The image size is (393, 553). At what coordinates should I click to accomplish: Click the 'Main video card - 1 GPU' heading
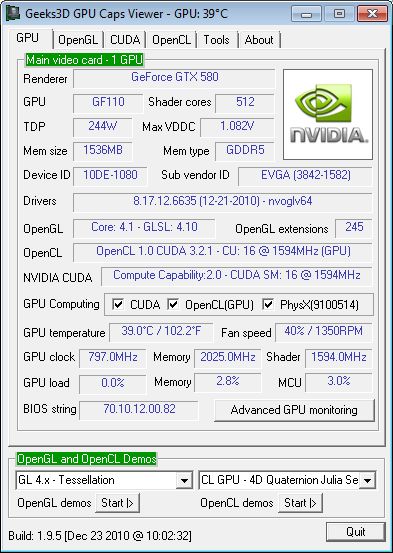pyautogui.click(x=85, y=60)
